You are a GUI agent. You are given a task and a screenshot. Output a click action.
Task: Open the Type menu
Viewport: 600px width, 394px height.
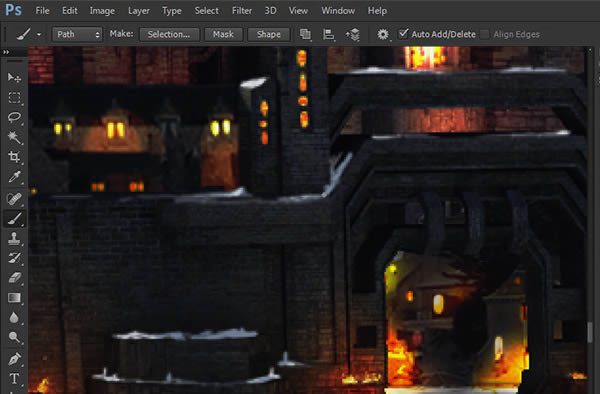point(172,11)
